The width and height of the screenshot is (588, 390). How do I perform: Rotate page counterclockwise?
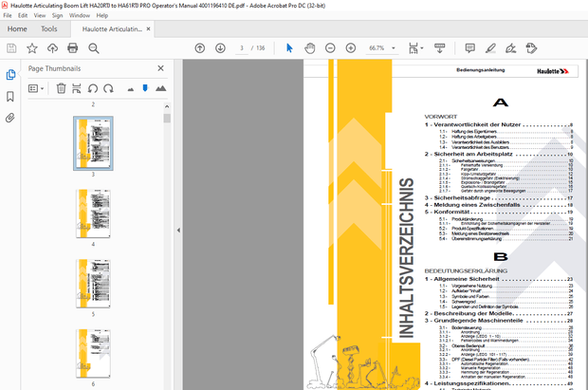93,88
